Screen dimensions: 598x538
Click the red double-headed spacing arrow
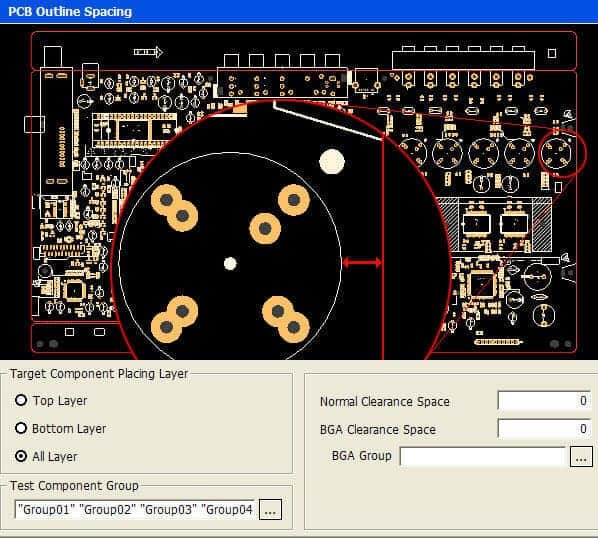click(x=362, y=263)
